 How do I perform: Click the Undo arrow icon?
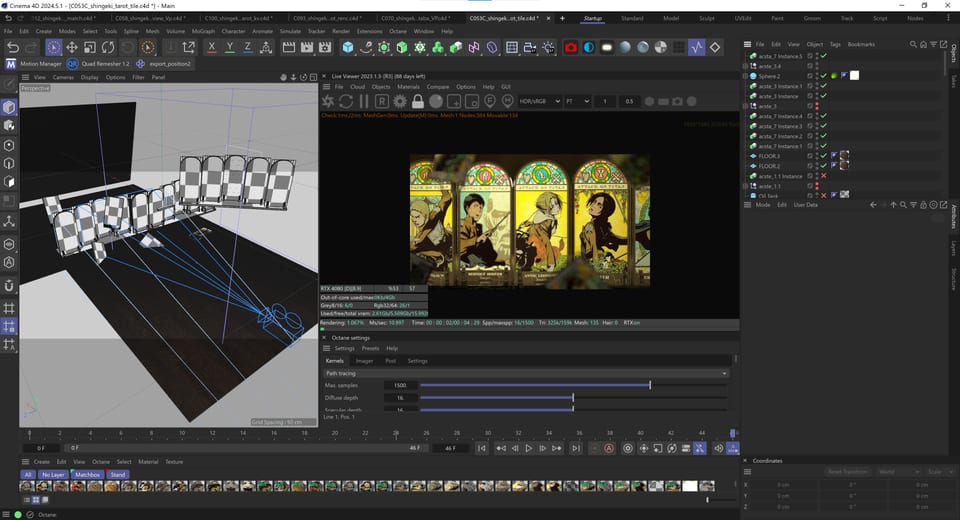click(13, 47)
